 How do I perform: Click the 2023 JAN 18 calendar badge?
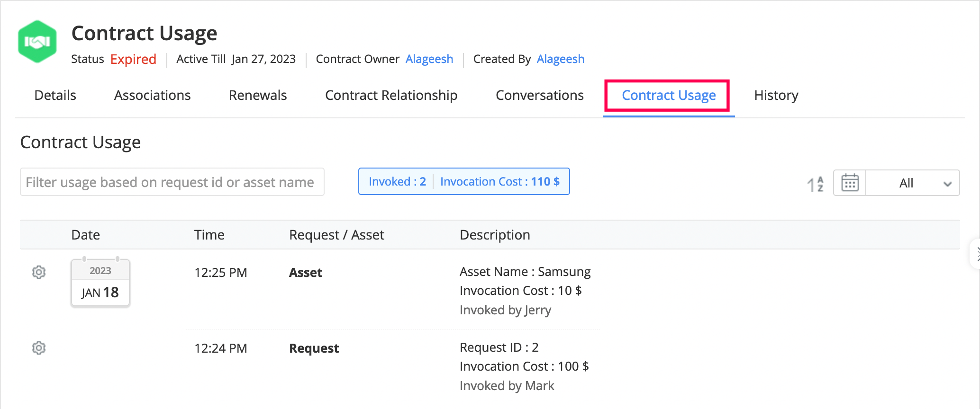(100, 284)
